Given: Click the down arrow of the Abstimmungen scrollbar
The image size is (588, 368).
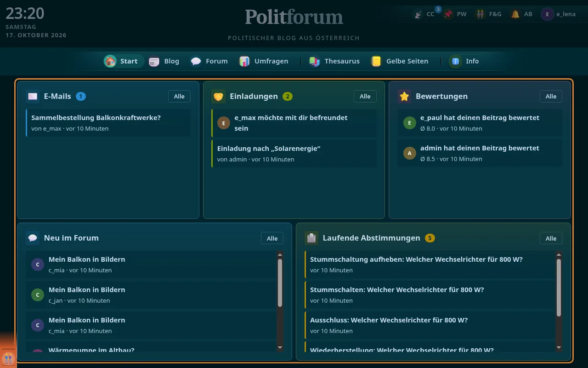Looking at the screenshot, I should (559, 348).
